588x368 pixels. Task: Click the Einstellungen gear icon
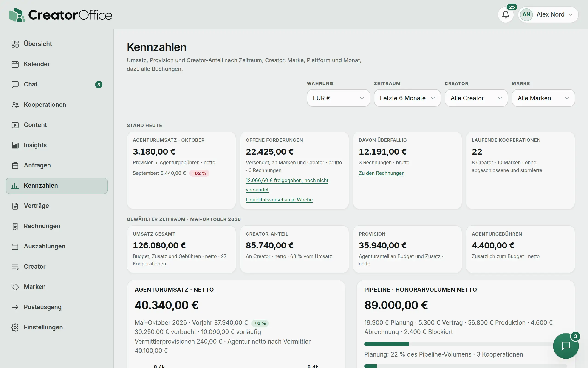(15, 327)
